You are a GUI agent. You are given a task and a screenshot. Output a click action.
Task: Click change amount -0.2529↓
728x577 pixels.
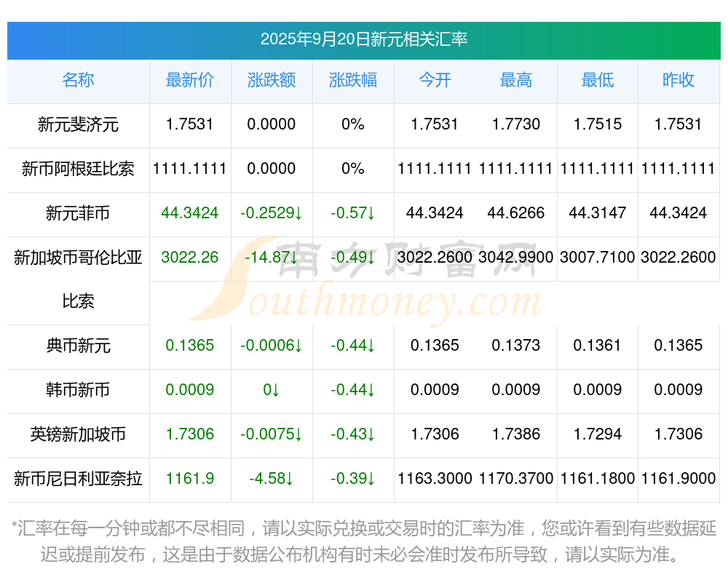271,213
